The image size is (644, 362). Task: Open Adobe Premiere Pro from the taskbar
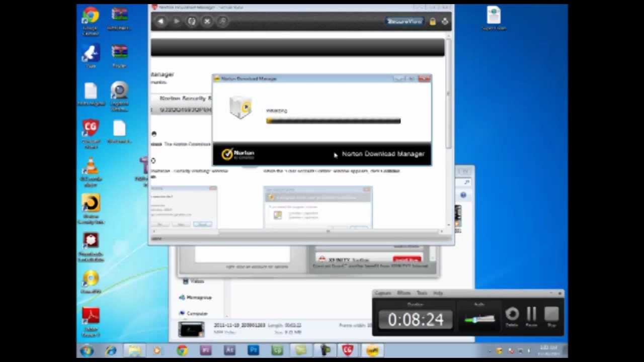(206, 350)
